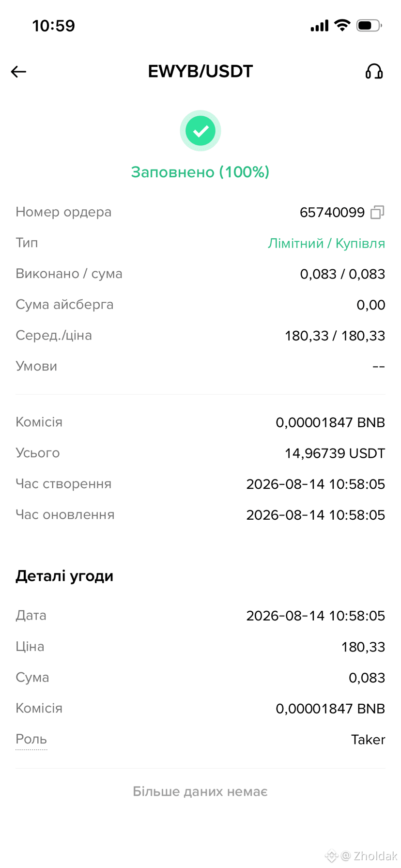Viewport: 401px width, 868px height.
Task: Tap the Wi-Fi status icon
Action: 342,25
